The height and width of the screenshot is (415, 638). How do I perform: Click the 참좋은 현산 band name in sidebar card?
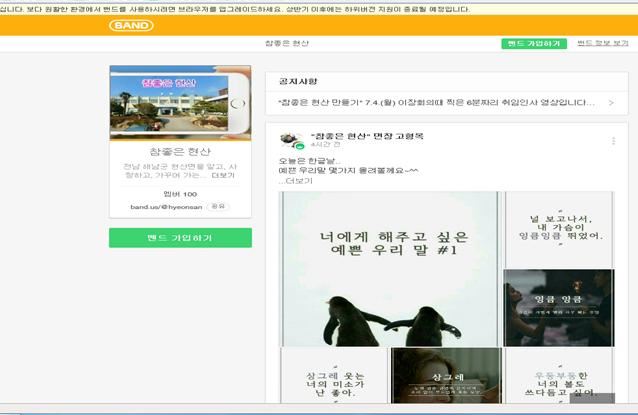[180, 152]
